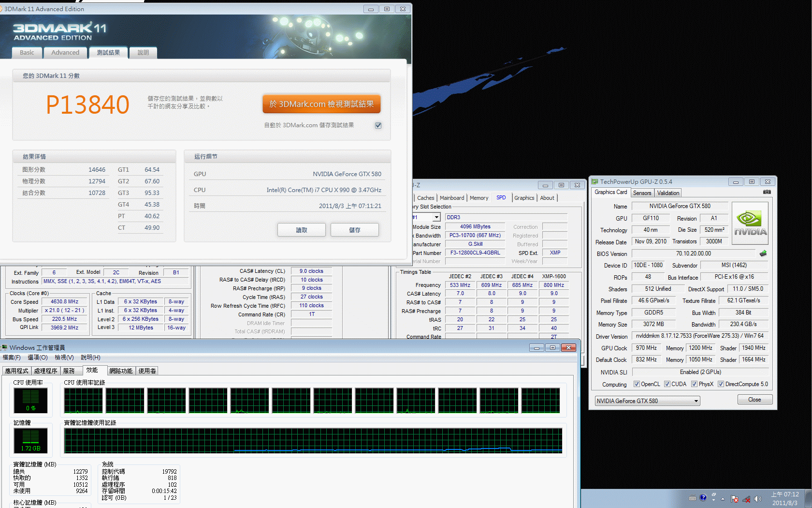Click the P13840 score text
The height and width of the screenshot is (508, 812).
(x=87, y=105)
